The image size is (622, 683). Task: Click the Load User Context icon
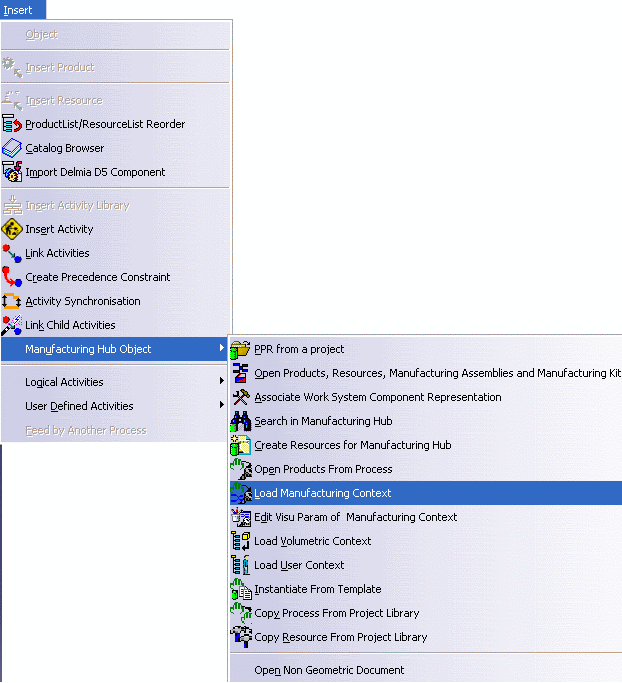click(240, 565)
